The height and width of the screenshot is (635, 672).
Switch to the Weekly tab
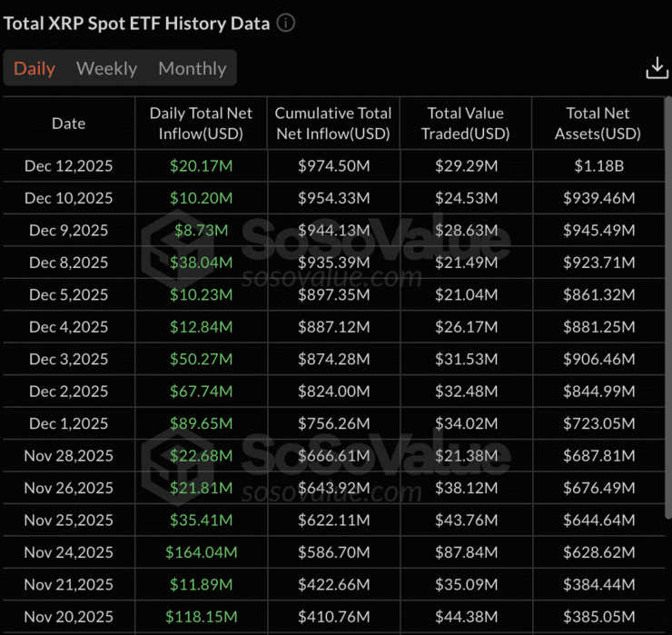coord(107,69)
